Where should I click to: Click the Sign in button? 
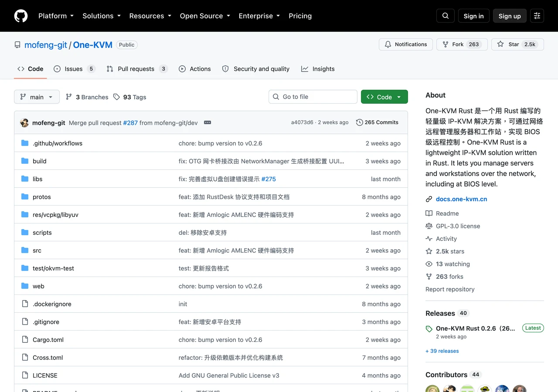coord(474,16)
